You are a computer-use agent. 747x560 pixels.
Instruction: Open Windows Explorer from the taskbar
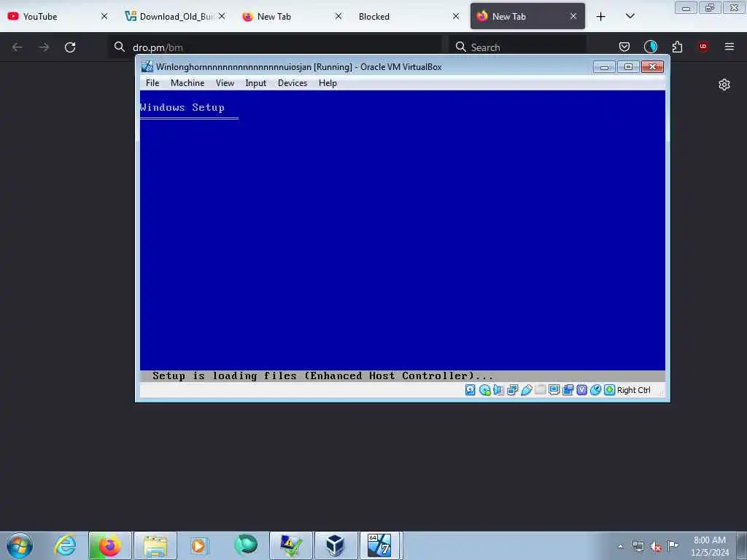[x=155, y=545]
